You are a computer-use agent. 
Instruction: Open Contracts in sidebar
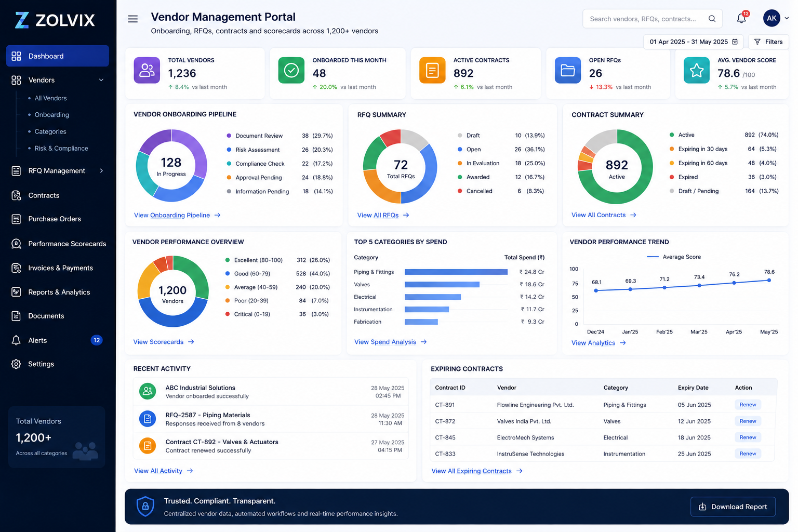point(44,195)
